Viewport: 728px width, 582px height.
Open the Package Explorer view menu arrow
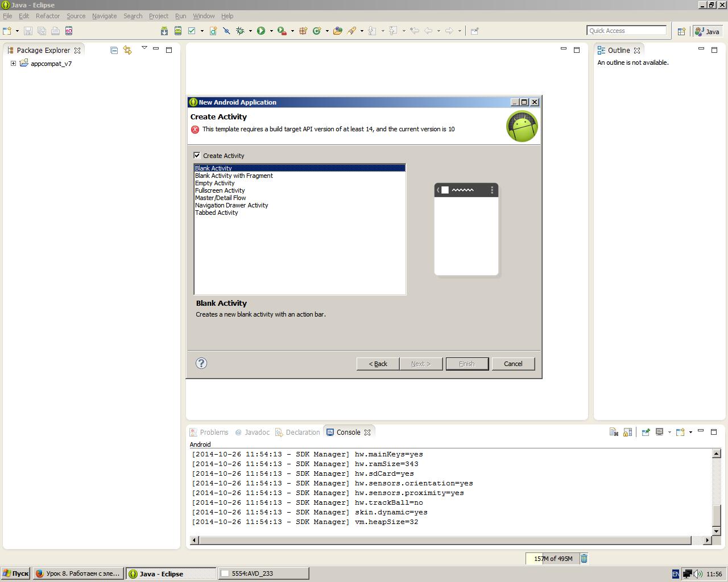tap(144, 48)
